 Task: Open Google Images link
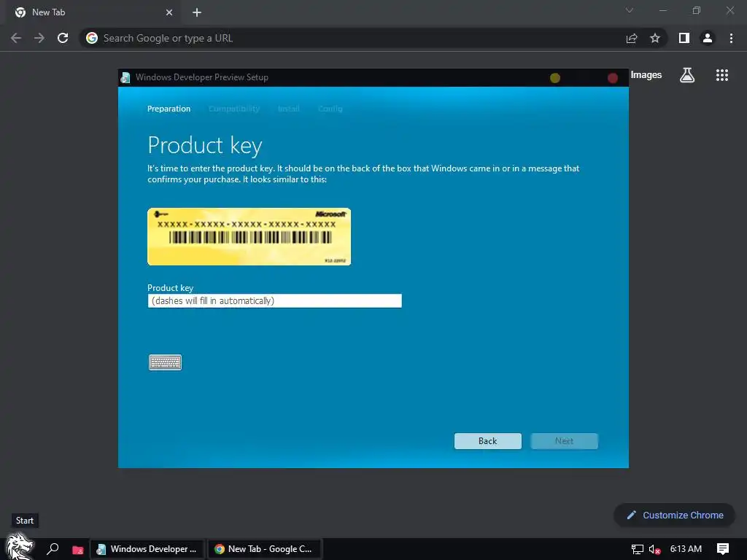646,75
